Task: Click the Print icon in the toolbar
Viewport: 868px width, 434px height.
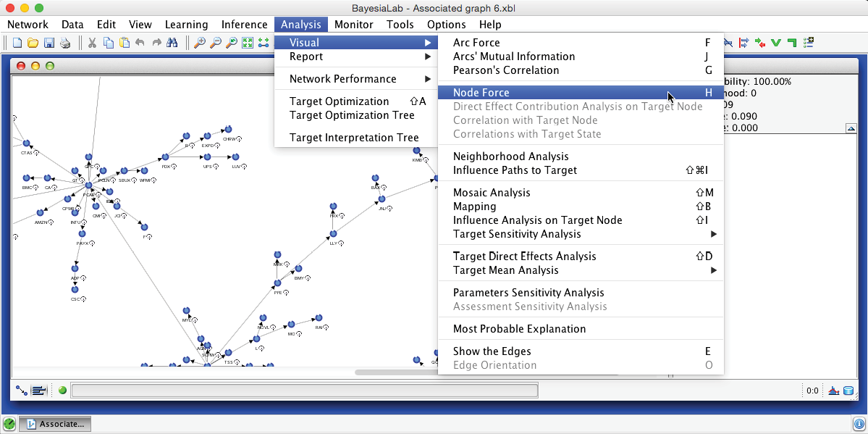Action: click(65, 43)
